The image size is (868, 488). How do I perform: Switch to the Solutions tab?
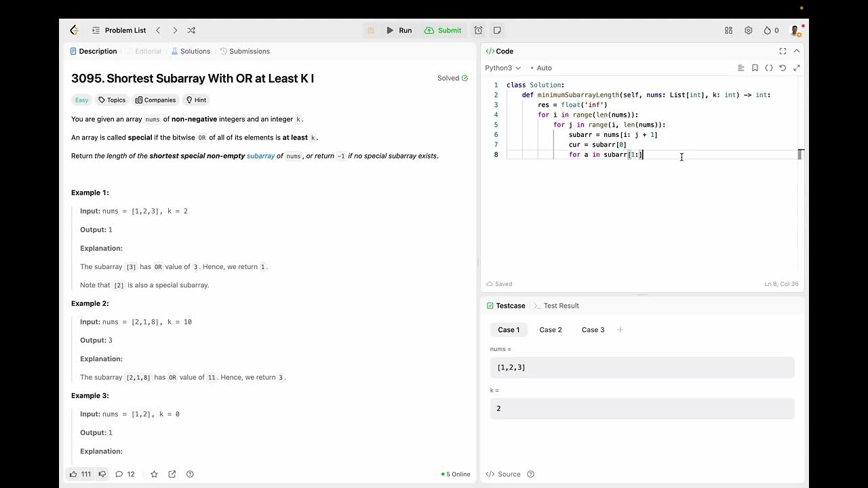tap(191, 52)
